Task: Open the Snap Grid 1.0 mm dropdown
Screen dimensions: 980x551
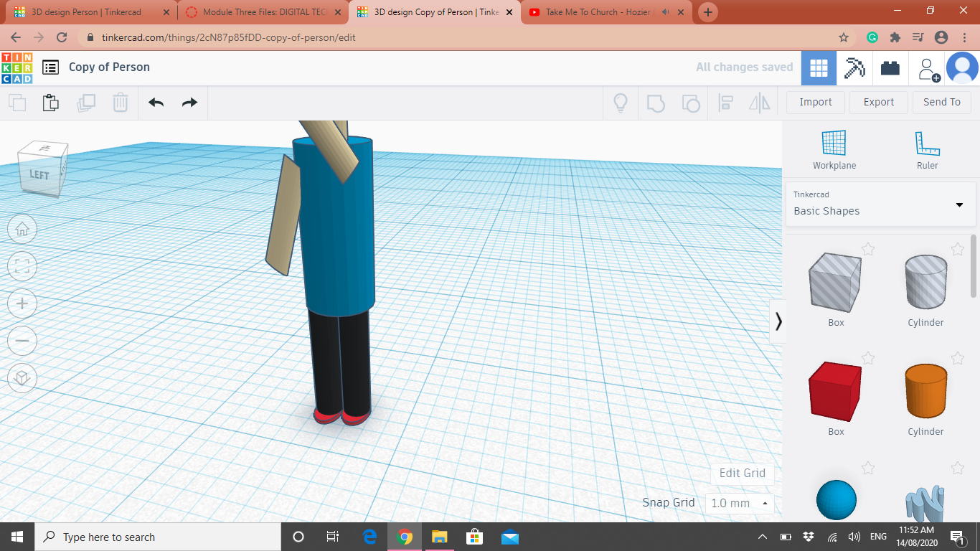Action: (740, 503)
